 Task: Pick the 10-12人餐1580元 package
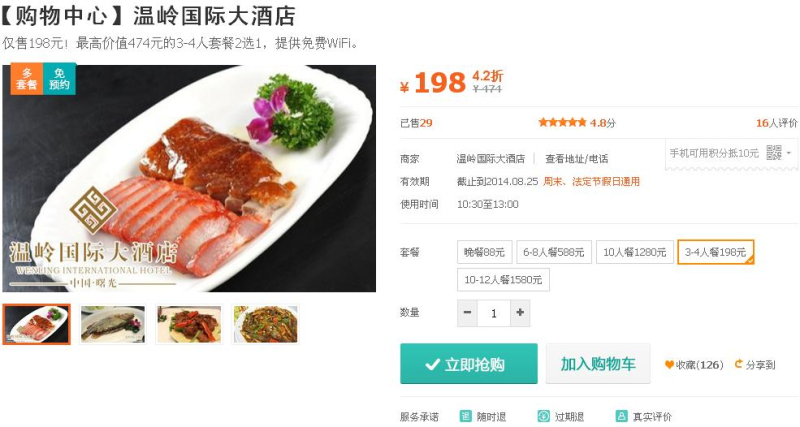pos(503,280)
